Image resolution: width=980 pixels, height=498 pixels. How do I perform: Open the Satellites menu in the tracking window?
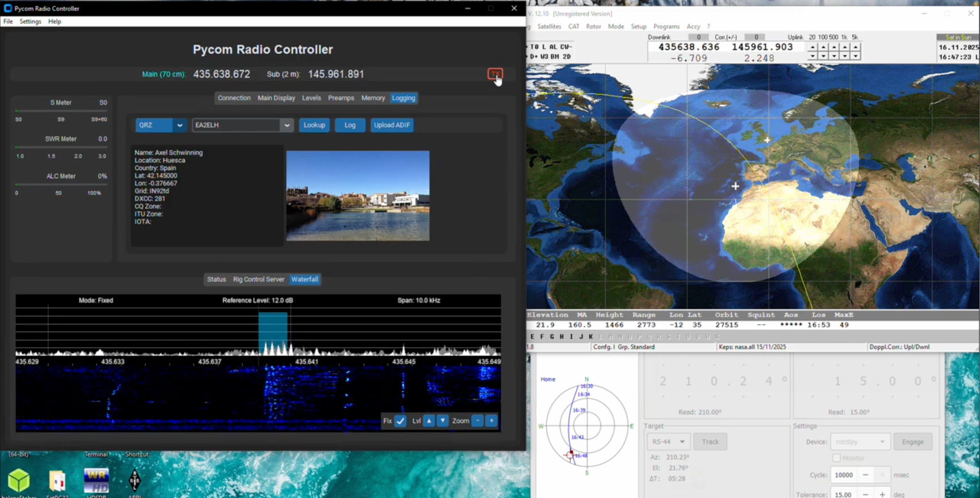[549, 27]
